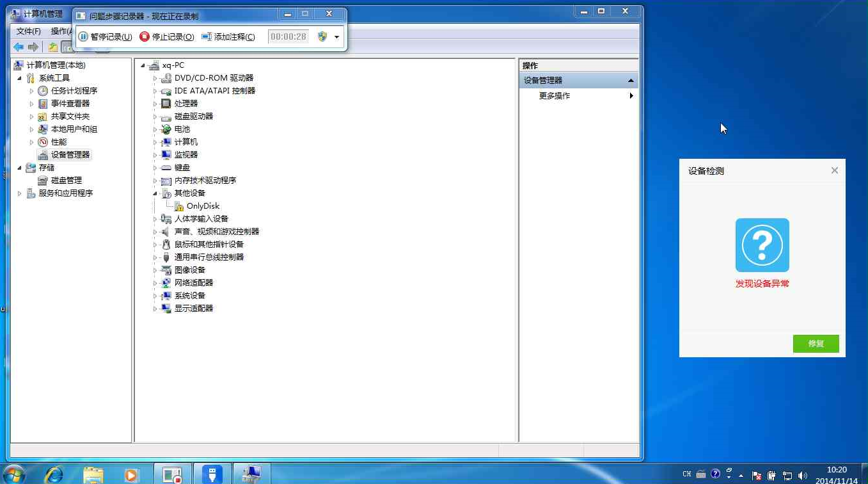Image resolution: width=868 pixels, height=484 pixels.
Task: Expand the 键盘 device category
Action: (157, 167)
